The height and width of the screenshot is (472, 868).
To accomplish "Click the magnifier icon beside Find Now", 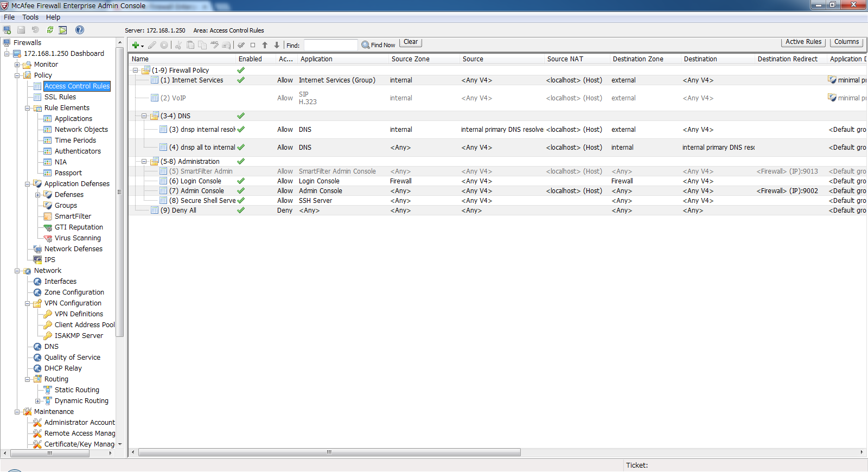I will [366, 45].
